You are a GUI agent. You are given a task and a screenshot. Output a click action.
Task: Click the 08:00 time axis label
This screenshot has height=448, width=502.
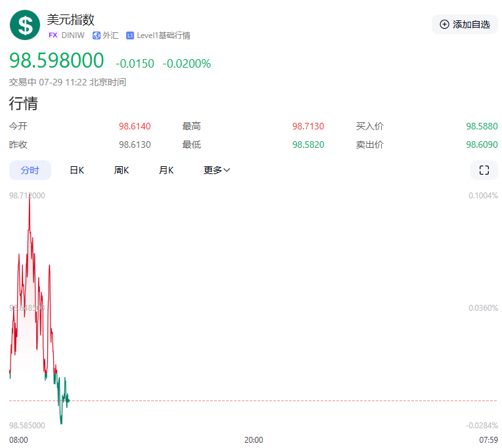click(x=18, y=440)
